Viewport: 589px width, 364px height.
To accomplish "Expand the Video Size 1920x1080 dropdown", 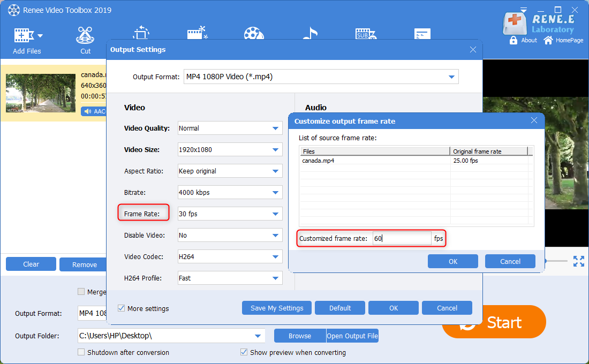I will click(275, 149).
